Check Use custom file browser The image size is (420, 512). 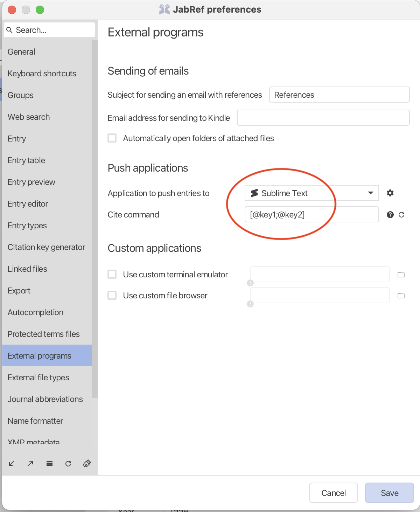click(112, 295)
